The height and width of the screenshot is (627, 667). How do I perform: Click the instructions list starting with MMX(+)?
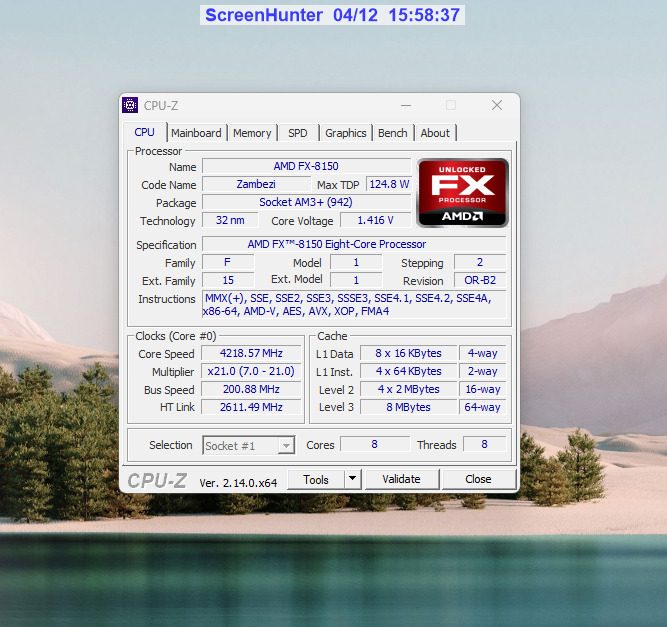tap(354, 305)
